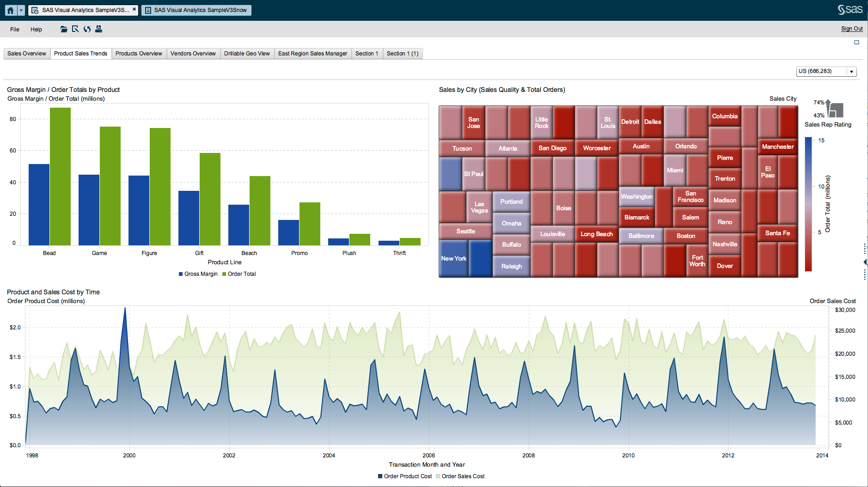Expand the dotted panel handle on the right
Viewport: 868px width, 487px height.
(865, 250)
